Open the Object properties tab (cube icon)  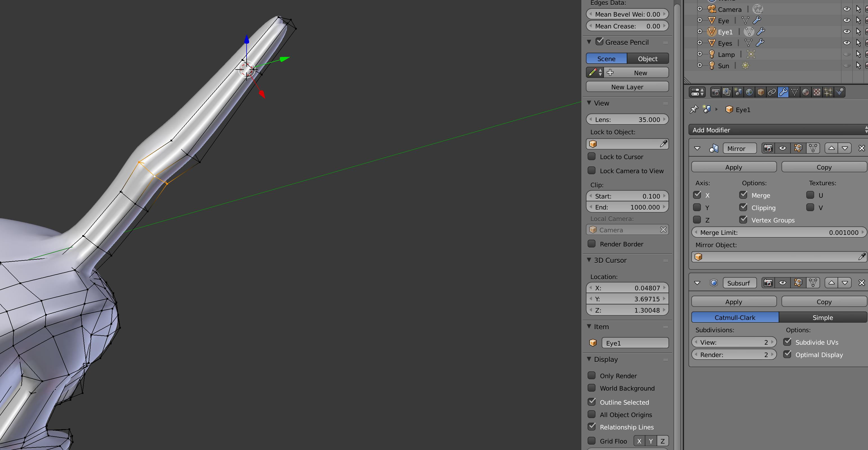[x=761, y=92]
